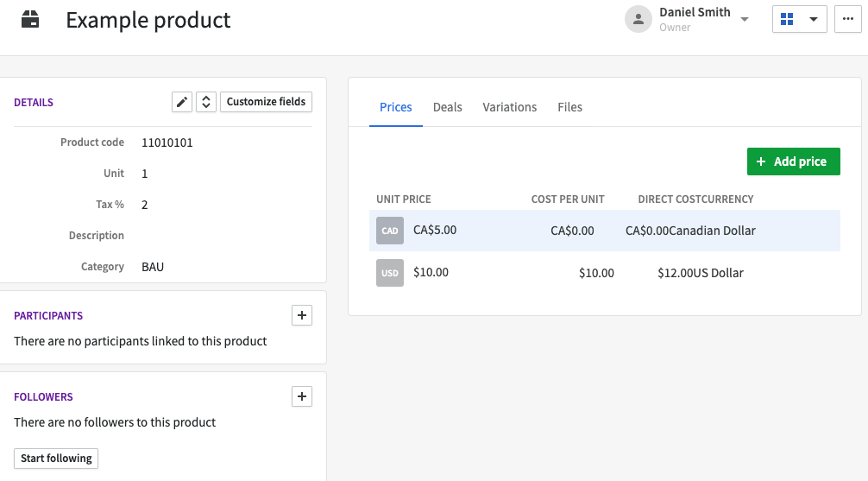Select the Canadian Dollar price row
This screenshot has height=481, width=868.
pos(604,231)
